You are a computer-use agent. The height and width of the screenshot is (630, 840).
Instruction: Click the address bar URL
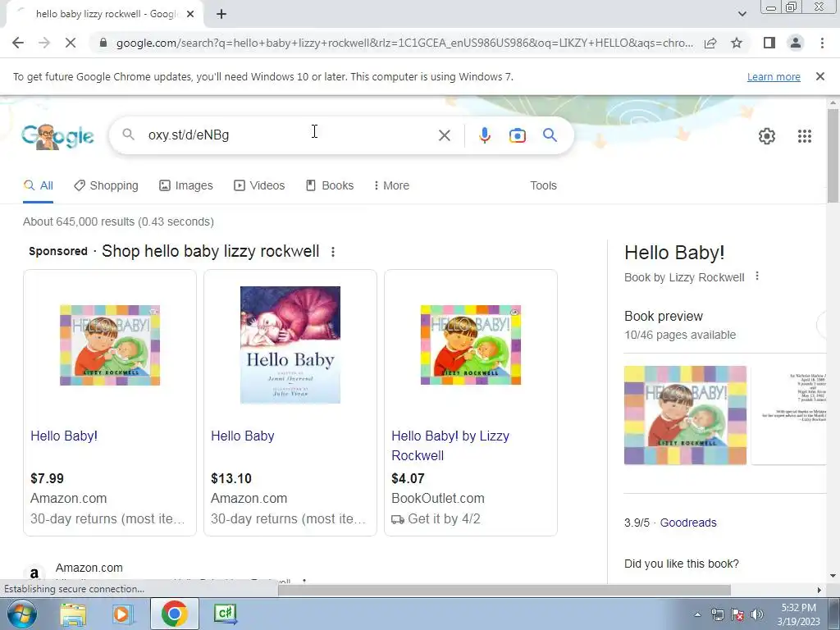(x=404, y=43)
